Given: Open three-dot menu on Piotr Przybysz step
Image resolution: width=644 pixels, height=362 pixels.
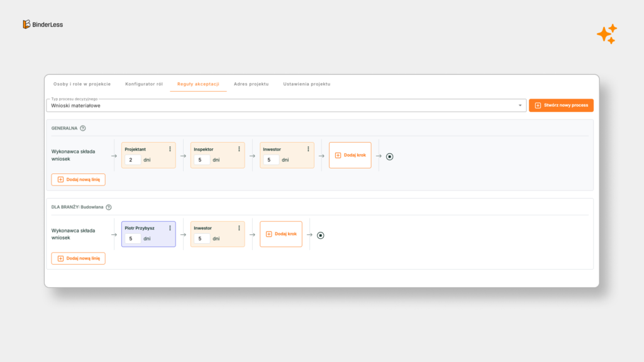Looking at the screenshot, I should tap(170, 228).
